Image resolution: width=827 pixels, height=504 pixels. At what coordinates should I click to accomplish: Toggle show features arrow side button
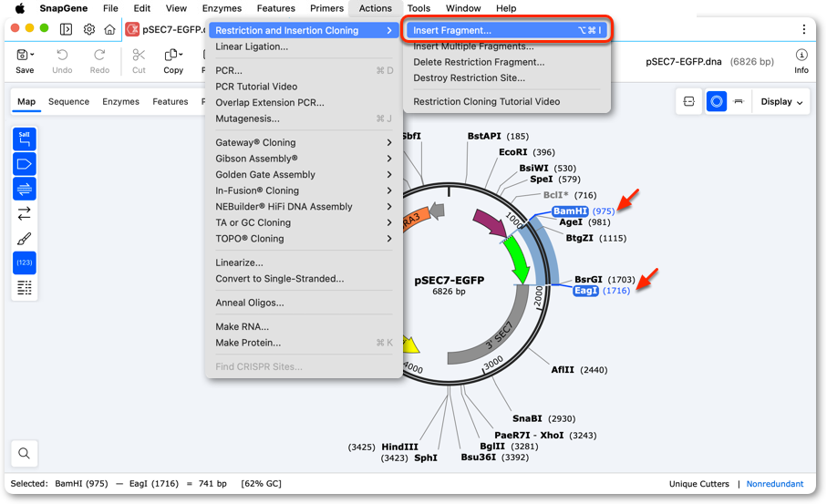pos(25,164)
